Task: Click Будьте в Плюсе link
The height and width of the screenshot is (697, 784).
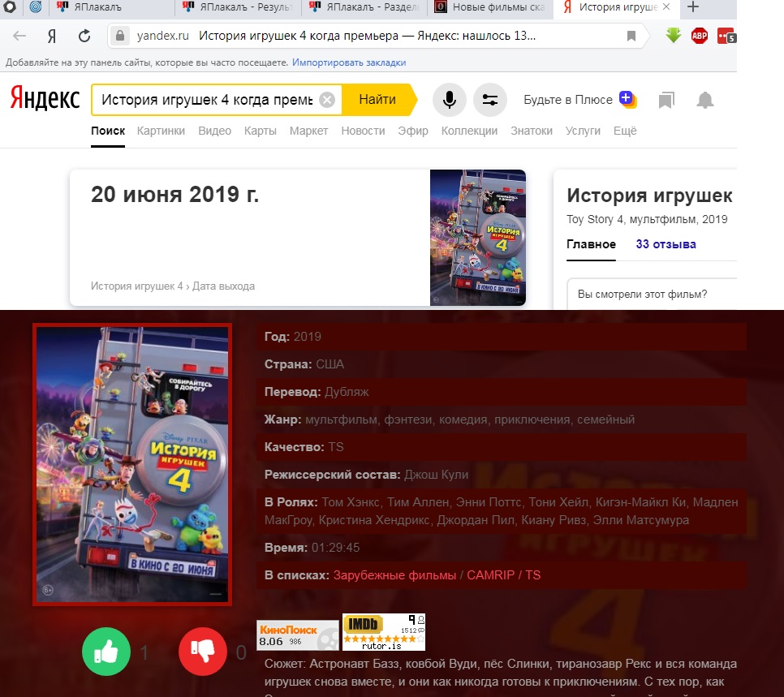Action: pos(568,100)
